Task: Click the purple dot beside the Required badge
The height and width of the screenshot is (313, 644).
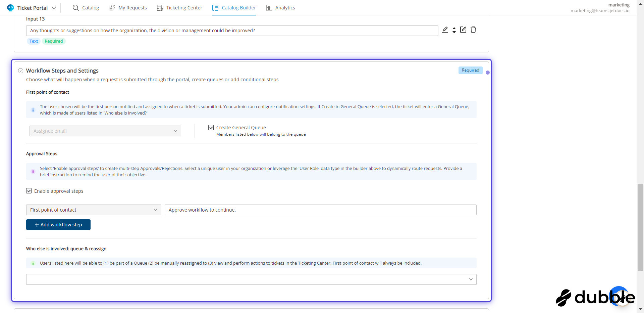Action: [x=487, y=73]
